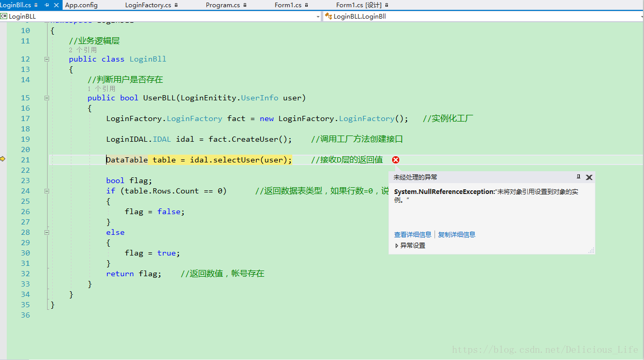
Task: Close the LoginBll.cs tab
Action: pyautogui.click(x=56, y=5)
